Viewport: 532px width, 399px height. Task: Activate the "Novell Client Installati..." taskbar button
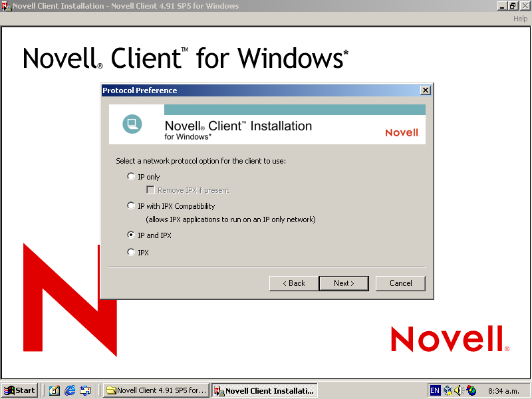click(x=265, y=390)
